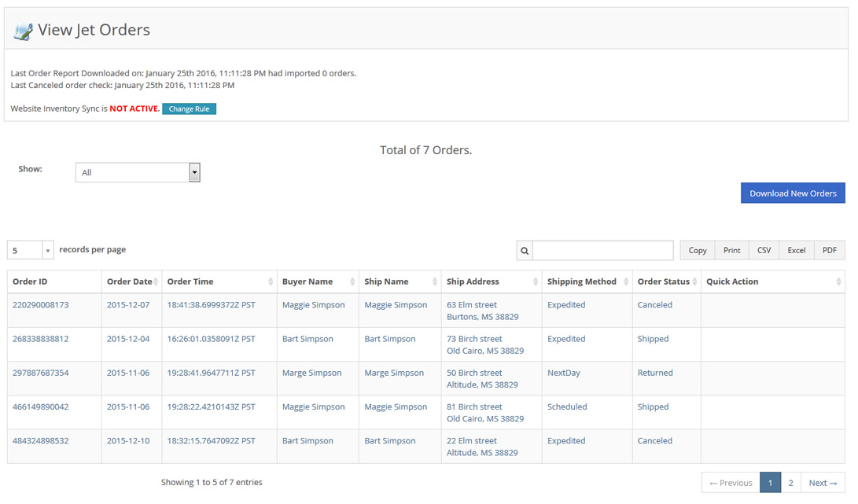
Task: Click buyer name Marge Simpson
Action: (x=312, y=373)
